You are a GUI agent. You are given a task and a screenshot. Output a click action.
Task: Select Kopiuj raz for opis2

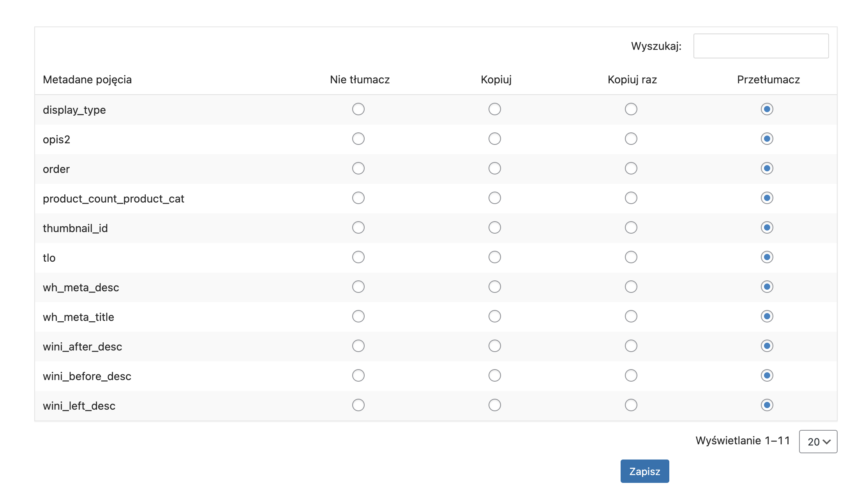pos(631,139)
